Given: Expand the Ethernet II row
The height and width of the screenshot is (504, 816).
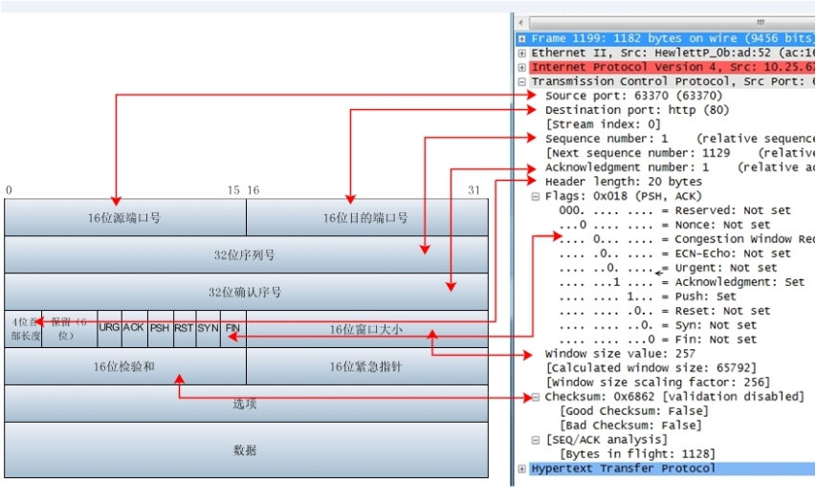Looking at the screenshot, I should pyautogui.click(x=521, y=53).
